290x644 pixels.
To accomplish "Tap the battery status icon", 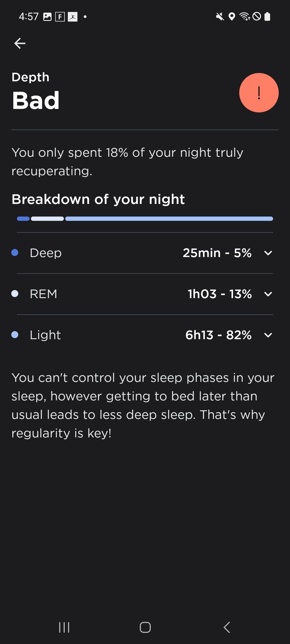I will tap(268, 16).
